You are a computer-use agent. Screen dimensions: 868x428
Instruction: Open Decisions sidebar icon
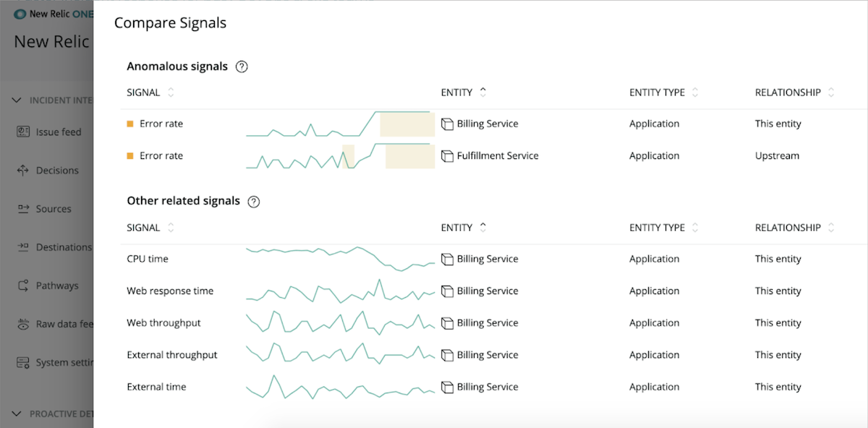click(22, 171)
